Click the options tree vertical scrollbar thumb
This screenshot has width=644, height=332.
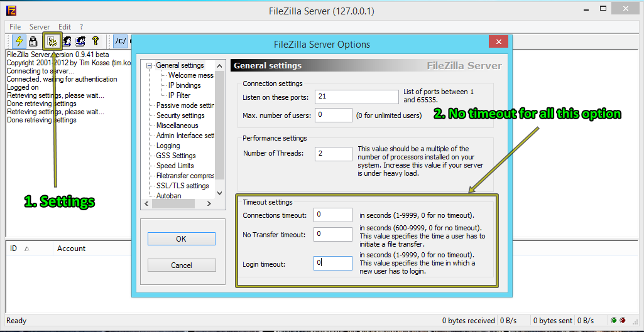click(x=219, y=125)
